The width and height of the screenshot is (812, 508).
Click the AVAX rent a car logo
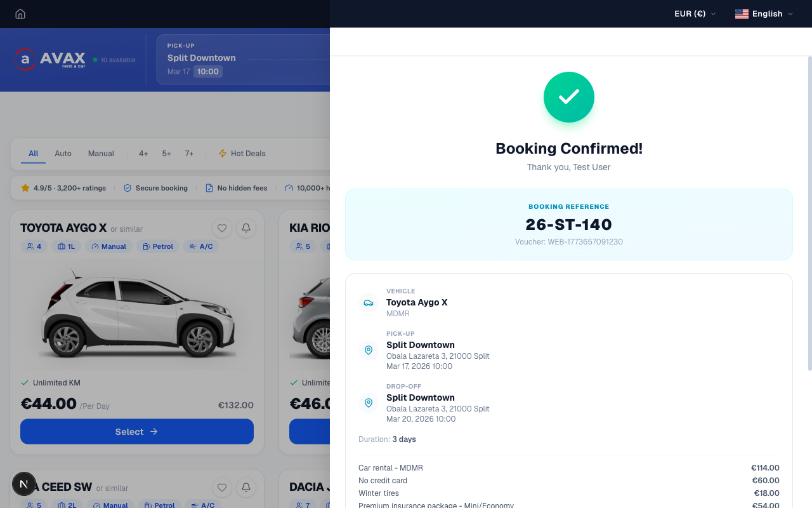[x=50, y=60]
